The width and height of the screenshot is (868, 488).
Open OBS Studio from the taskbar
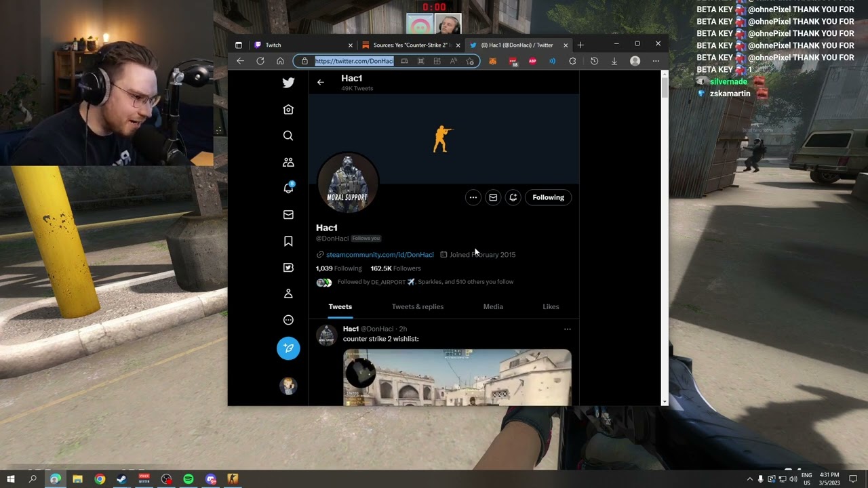(x=167, y=479)
